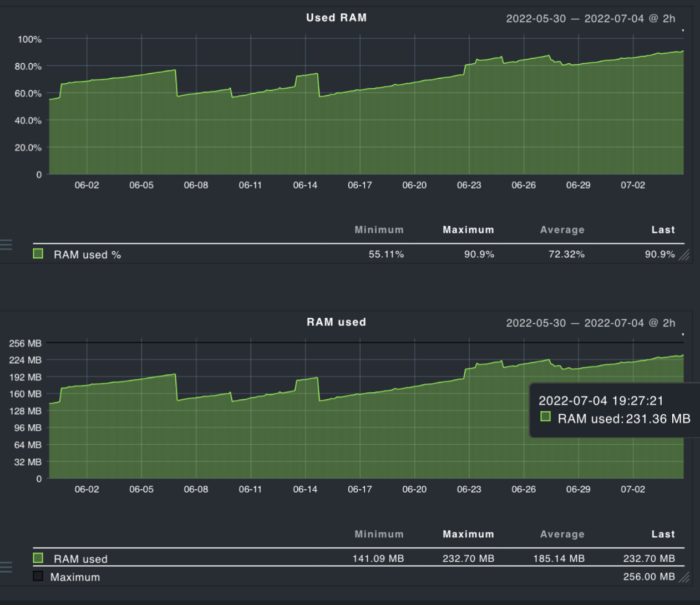The image size is (700, 605).
Task: Click Minimum column header in RAM used legend
Action: pos(379,534)
